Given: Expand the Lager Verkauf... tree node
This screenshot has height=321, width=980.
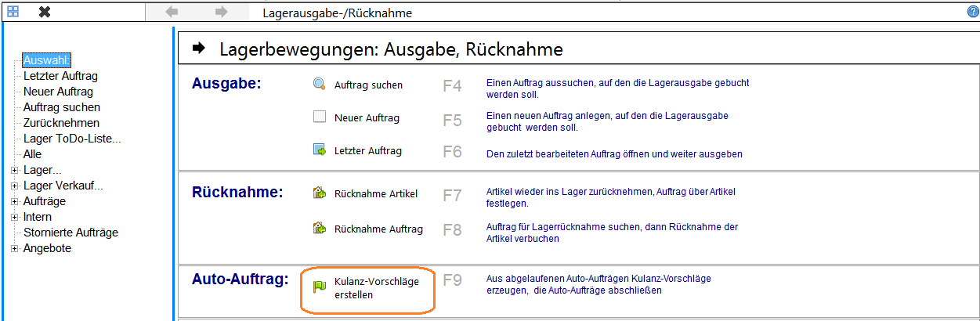Looking at the screenshot, I should point(15,186).
